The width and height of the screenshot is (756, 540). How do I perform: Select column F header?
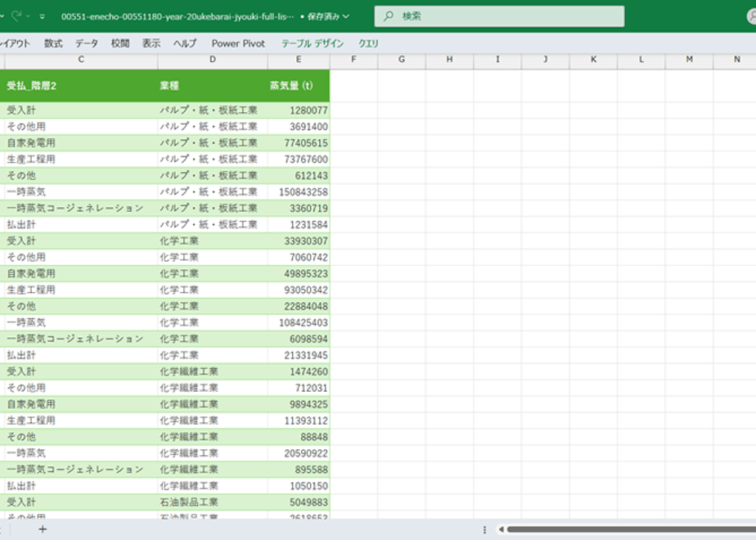point(353,59)
